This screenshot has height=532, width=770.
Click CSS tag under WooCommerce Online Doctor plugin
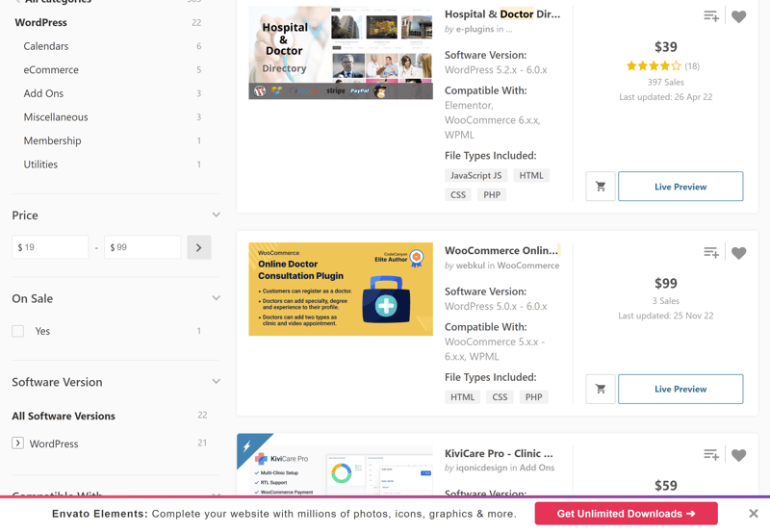coord(500,397)
